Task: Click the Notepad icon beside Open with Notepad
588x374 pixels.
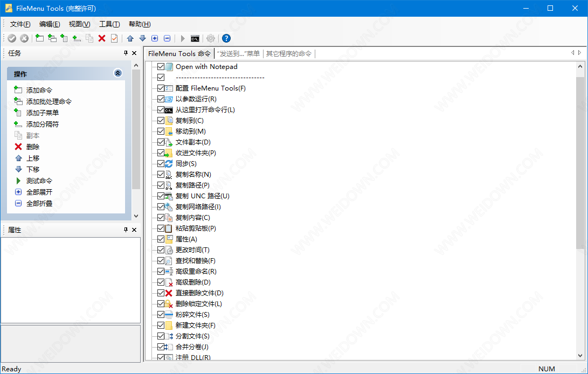Action: click(169, 67)
